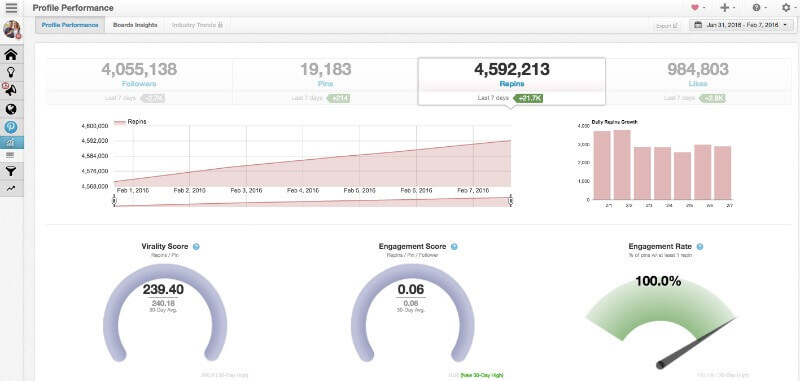
Task: Toggle the Repins legend entry in chart
Action: coord(130,122)
